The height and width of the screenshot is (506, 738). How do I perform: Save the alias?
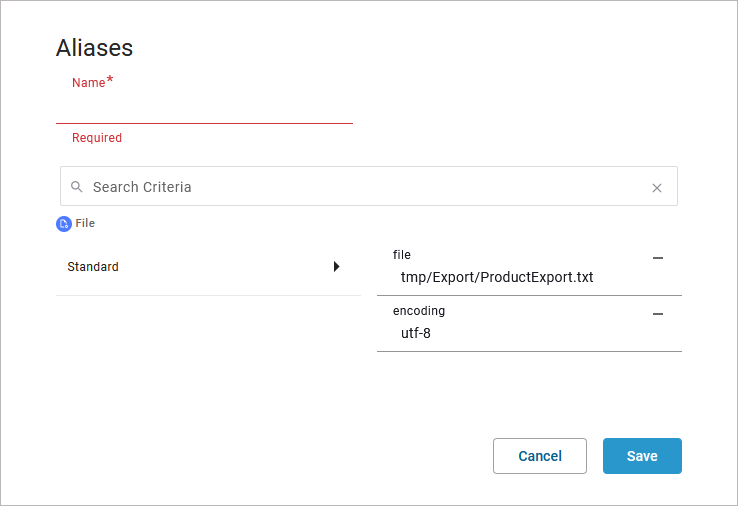642,456
